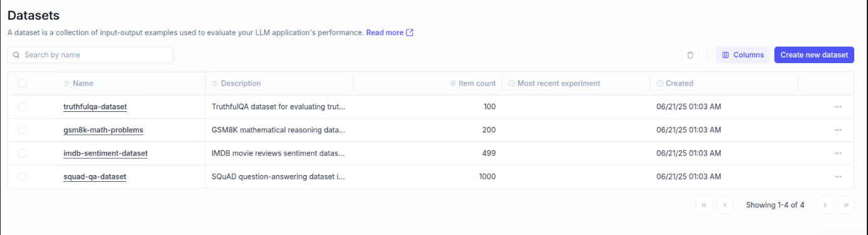The height and width of the screenshot is (235, 868).
Task: Click the magnifier icon in search box
Action: (x=16, y=55)
